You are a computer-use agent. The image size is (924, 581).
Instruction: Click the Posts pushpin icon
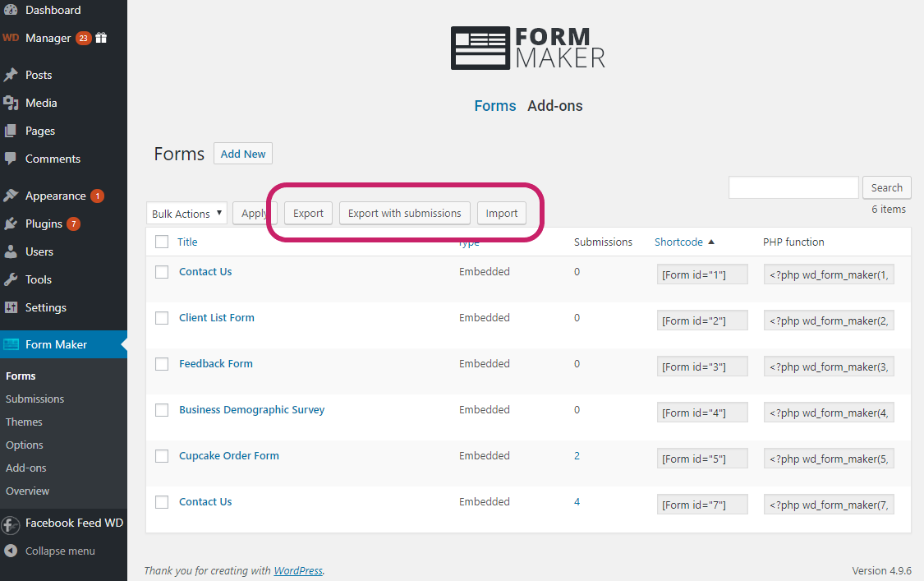click(11, 75)
